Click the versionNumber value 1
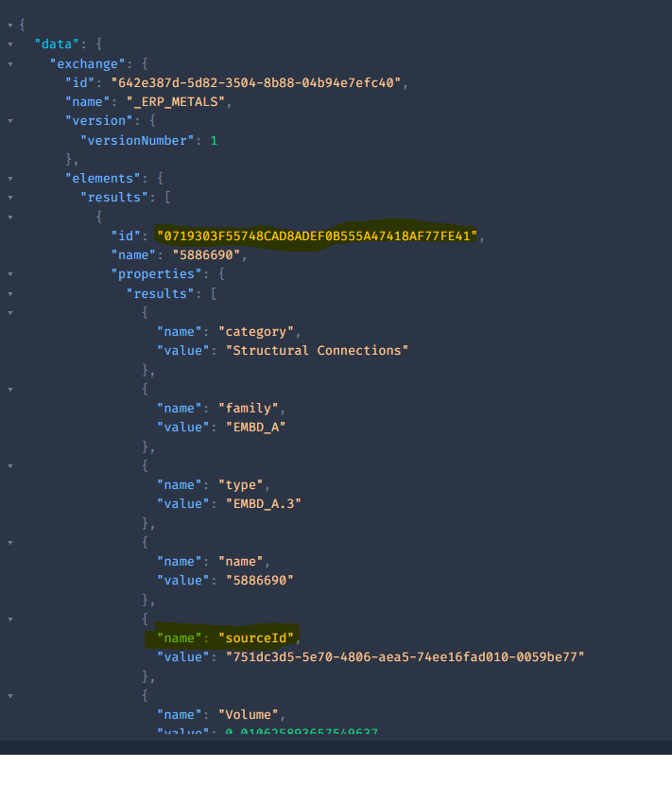672x786 pixels. click(x=214, y=140)
